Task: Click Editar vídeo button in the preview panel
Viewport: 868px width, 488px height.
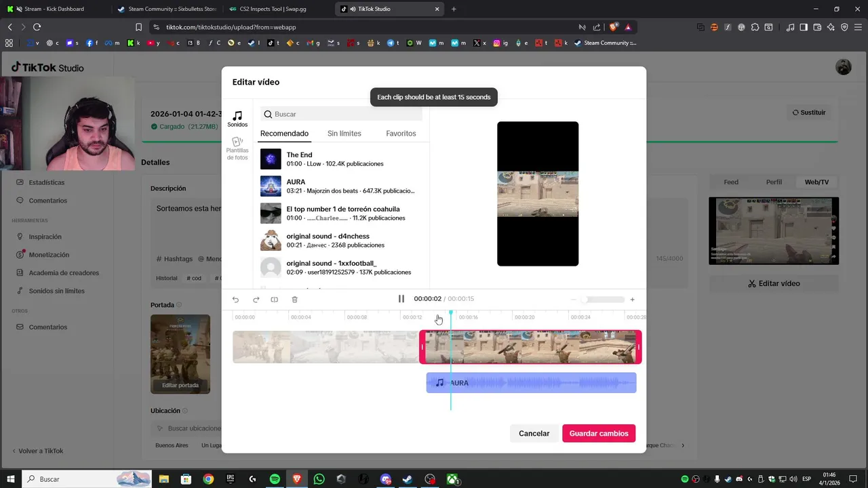Action: click(x=774, y=284)
